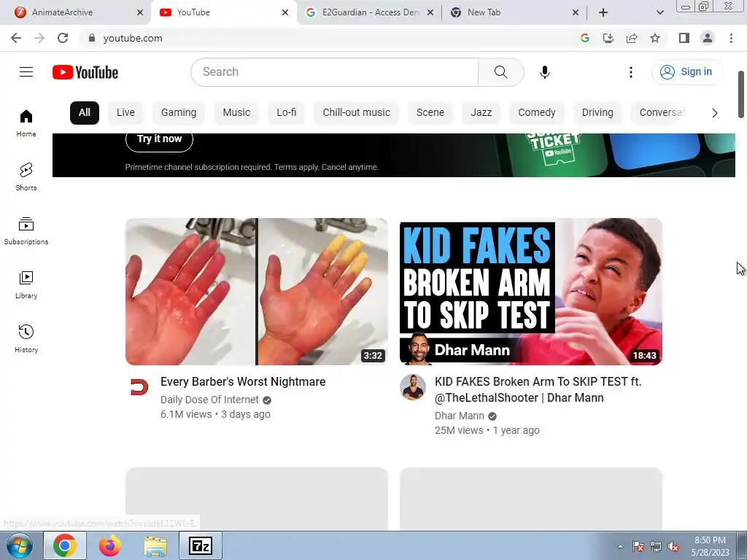Screen dimensions: 747x560
Task: Open Chrome's three-dot menu
Action: pos(731,38)
